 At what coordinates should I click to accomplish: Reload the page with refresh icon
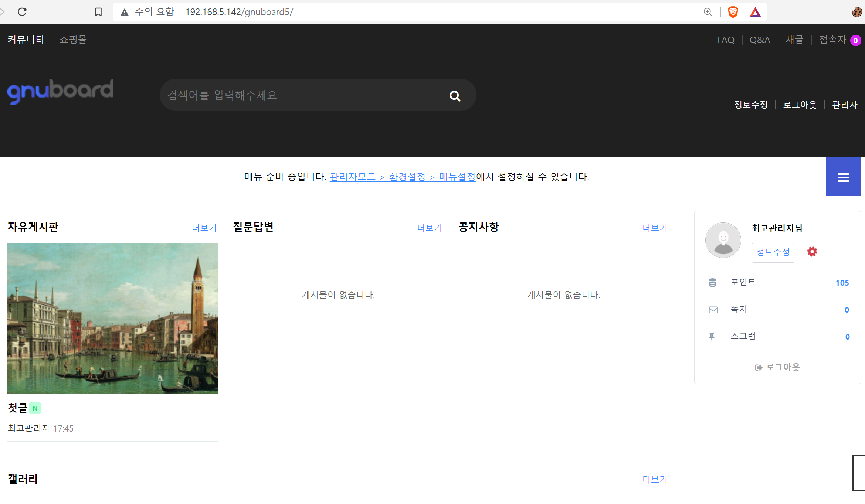pyautogui.click(x=22, y=12)
